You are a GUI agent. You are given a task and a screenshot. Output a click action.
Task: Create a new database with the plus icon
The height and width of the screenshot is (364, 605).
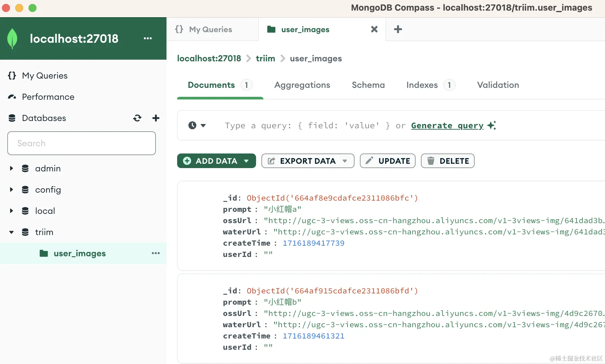(156, 118)
